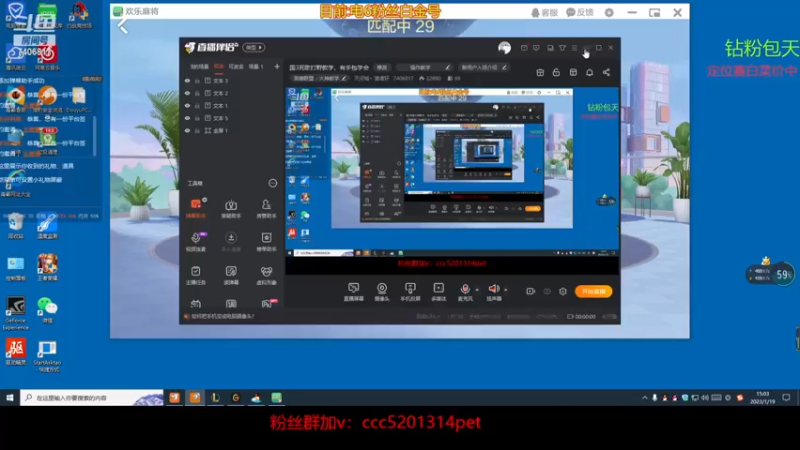Open the star-badge ranking assistant tool

point(266,241)
